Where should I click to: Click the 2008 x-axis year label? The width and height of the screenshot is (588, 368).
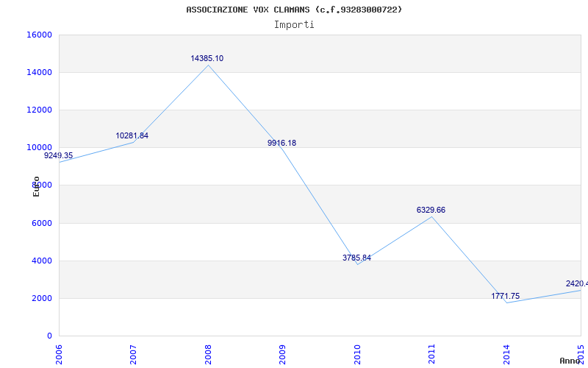coord(208,354)
